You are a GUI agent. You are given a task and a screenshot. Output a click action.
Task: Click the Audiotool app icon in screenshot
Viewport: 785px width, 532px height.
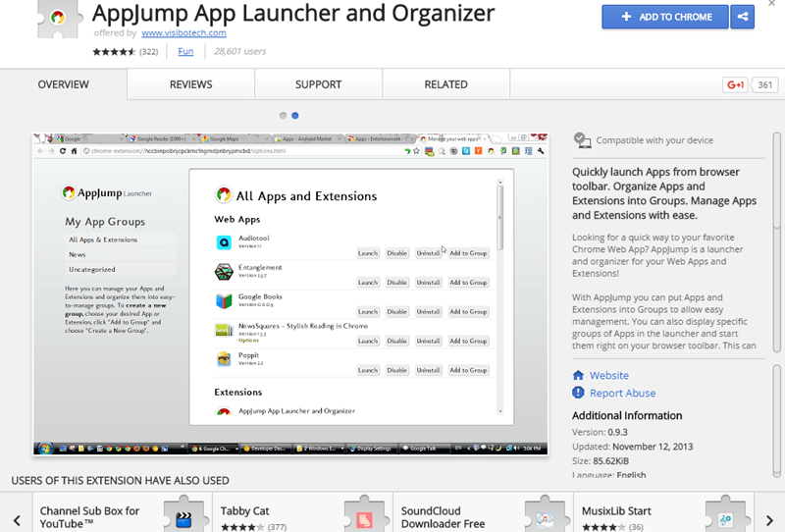[224, 242]
